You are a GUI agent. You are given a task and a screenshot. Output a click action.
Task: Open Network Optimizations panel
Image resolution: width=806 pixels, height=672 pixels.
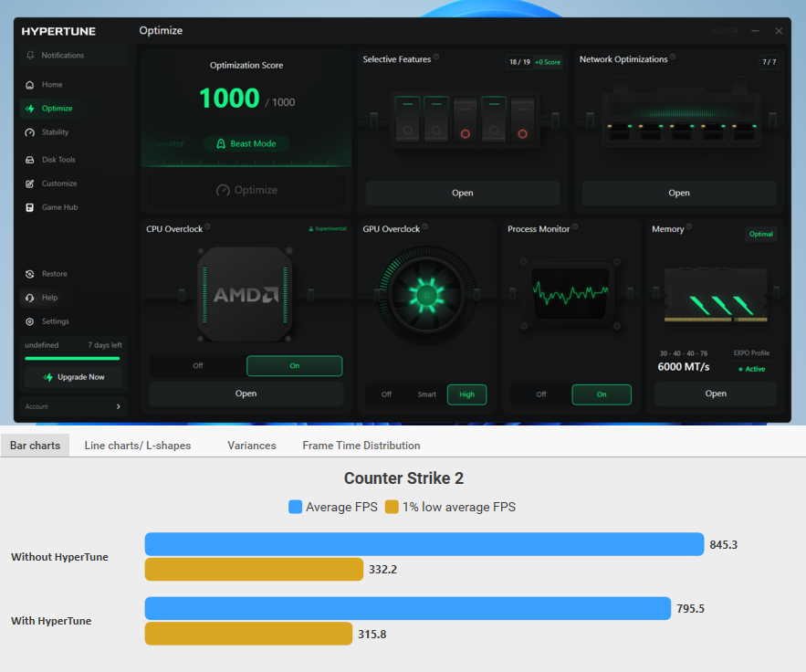pyautogui.click(x=679, y=193)
